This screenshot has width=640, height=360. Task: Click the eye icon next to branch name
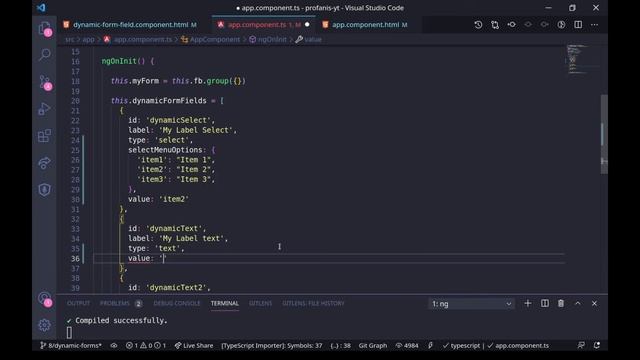(114, 345)
